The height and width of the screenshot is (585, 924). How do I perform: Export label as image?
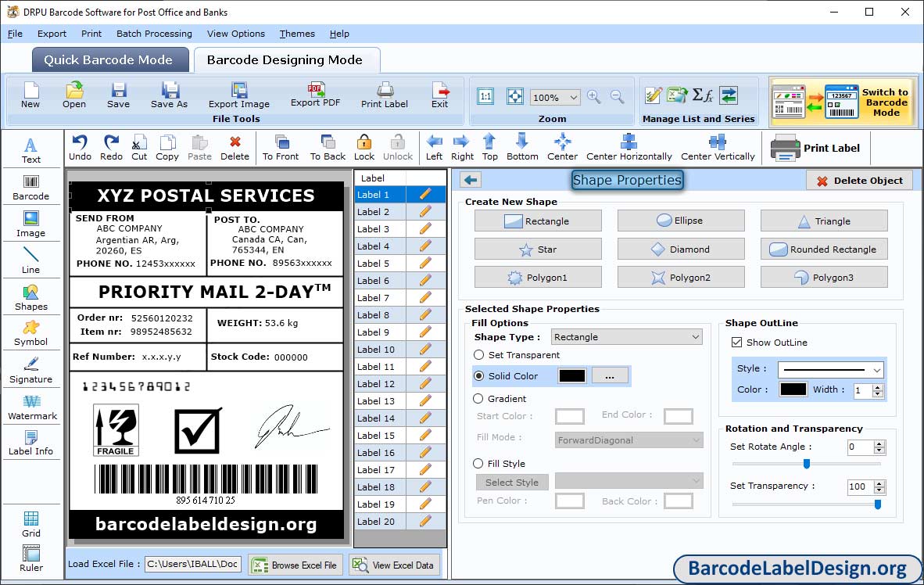pos(238,95)
